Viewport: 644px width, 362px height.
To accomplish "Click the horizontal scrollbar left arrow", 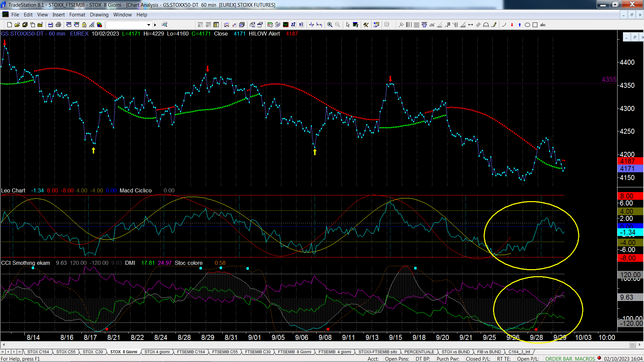I will point(4,345).
